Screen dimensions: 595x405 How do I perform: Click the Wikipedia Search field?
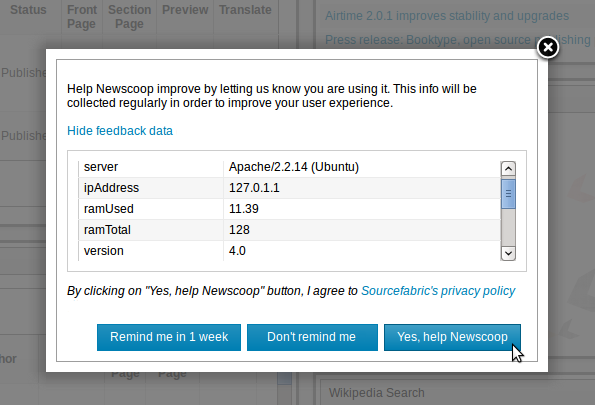coord(455,392)
